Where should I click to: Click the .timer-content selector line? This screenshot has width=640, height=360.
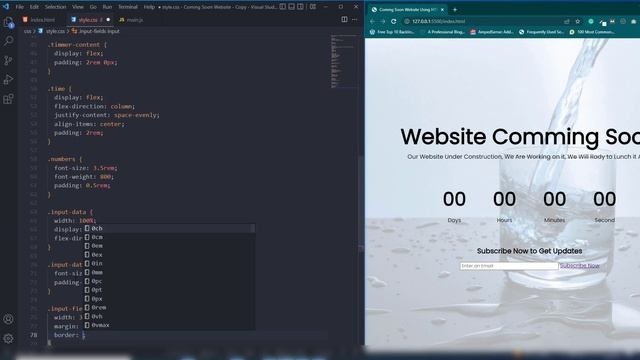coord(77,44)
